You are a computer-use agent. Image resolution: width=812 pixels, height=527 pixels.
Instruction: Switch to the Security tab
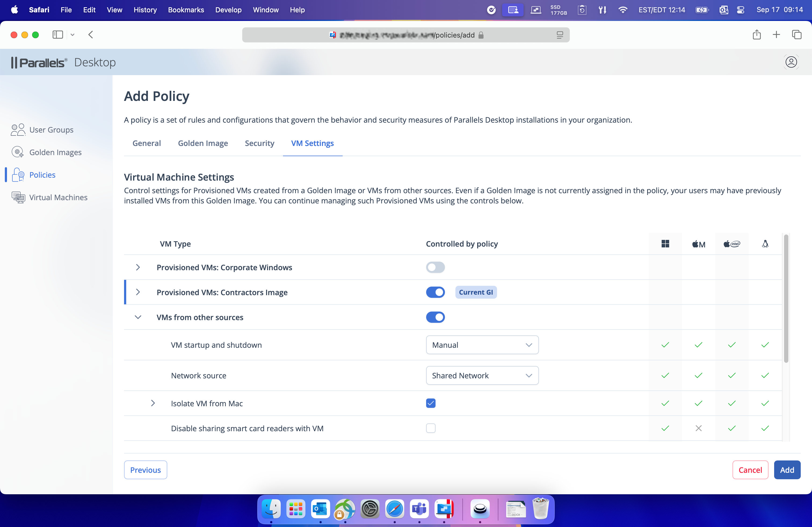pos(259,143)
